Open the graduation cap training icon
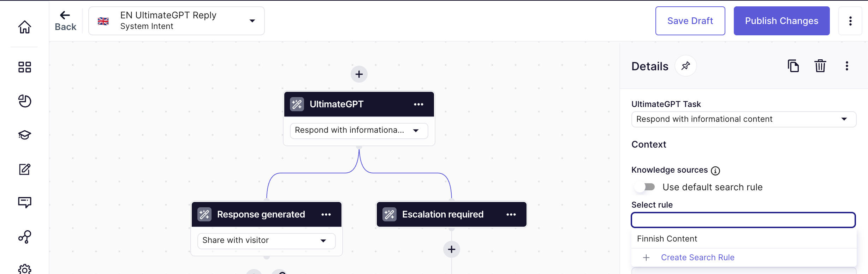 coord(25,135)
